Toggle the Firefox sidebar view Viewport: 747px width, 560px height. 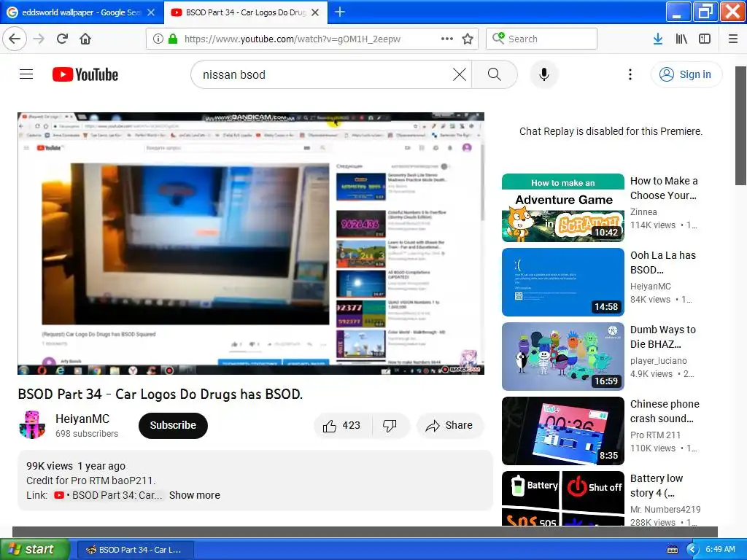(705, 39)
